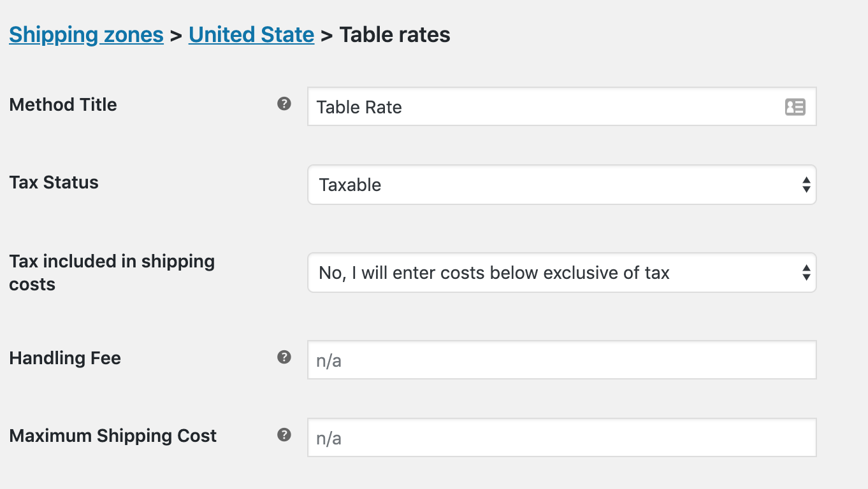Click the Tax Status combo box showing Taxable
The height and width of the screenshot is (489, 868).
tap(561, 185)
